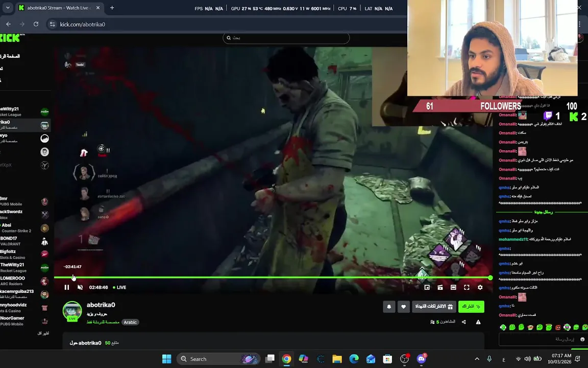Open Bigfoltz Slots & Casino channel
588x368 pixels.
click(24, 254)
